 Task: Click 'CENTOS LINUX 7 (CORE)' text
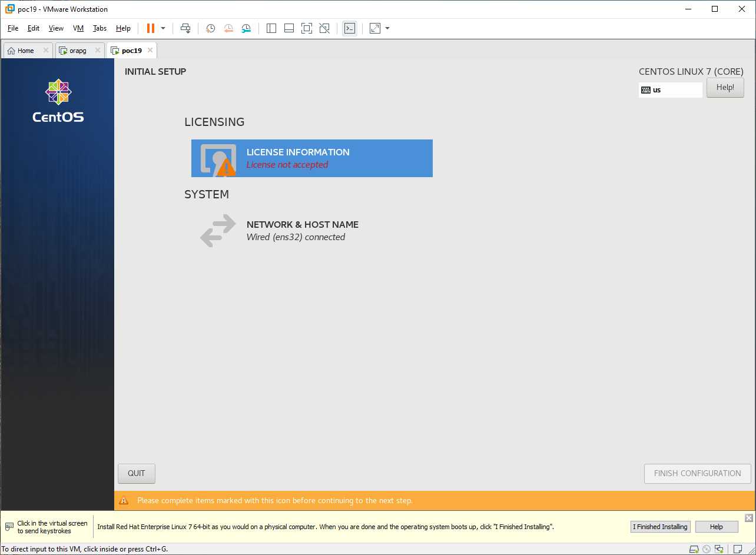click(x=691, y=71)
